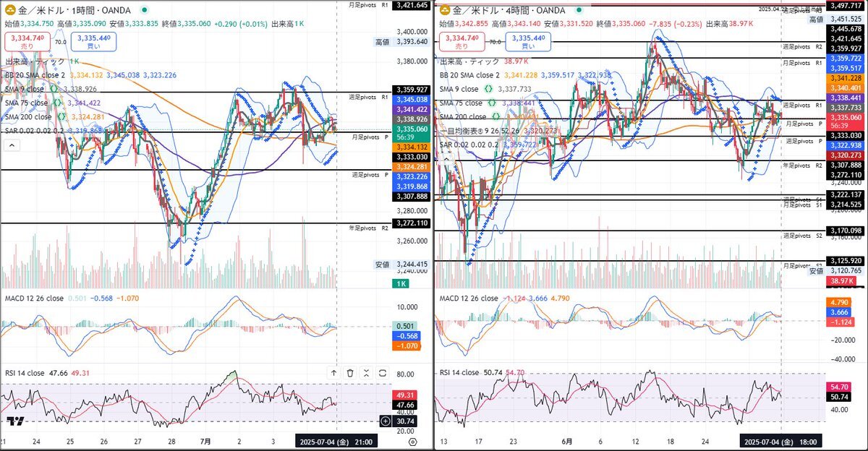Click the 3,421.645 pivot price label, 1-hour chart
Screen dimensions: 868x451
[412, 5]
